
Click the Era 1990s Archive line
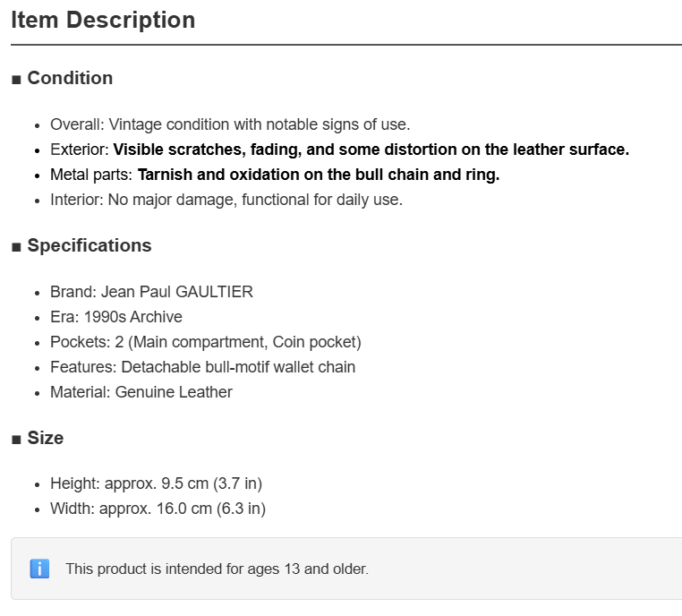coord(116,317)
